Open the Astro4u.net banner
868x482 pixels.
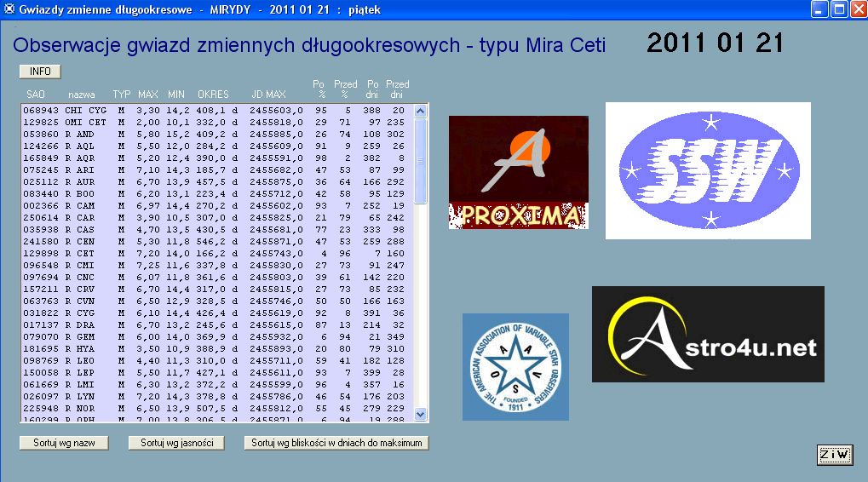708,334
